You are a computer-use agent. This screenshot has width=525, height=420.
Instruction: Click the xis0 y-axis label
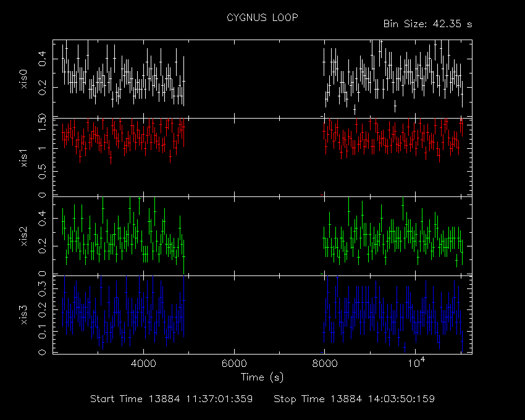tap(23, 79)
